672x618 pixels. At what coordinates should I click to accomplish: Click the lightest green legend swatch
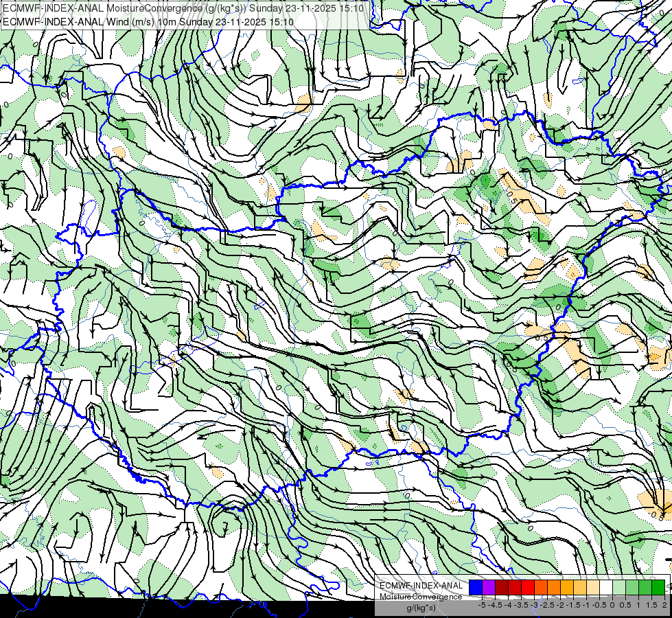click(619, 587)
